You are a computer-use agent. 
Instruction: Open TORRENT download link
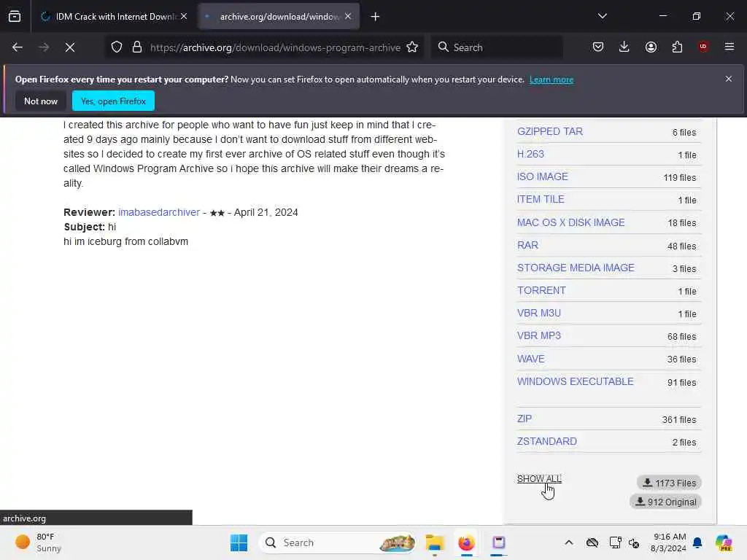[541, 290]
